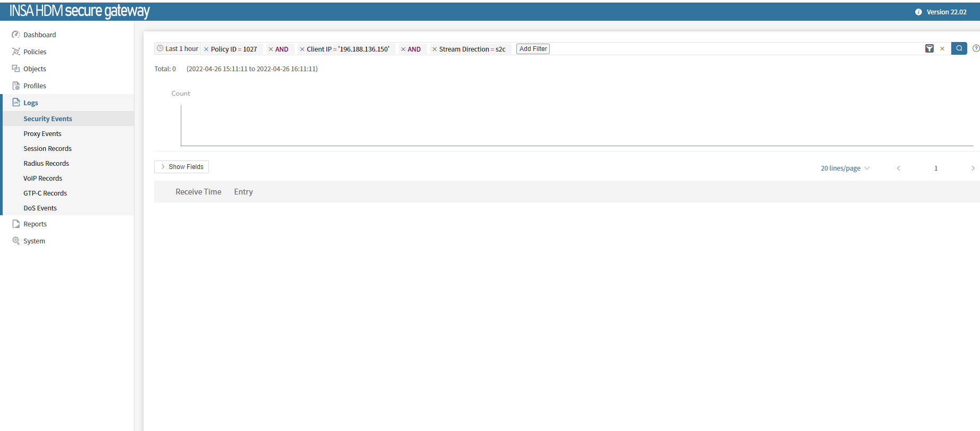Click the Receive Time column header
Image resolution: width=980 pixels, height=431 pixels.
click(x=198, y=192)
